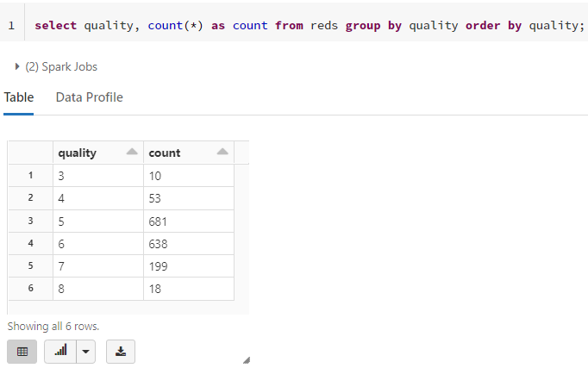
Task: Sort by quality column arrow
Action: 132,152
